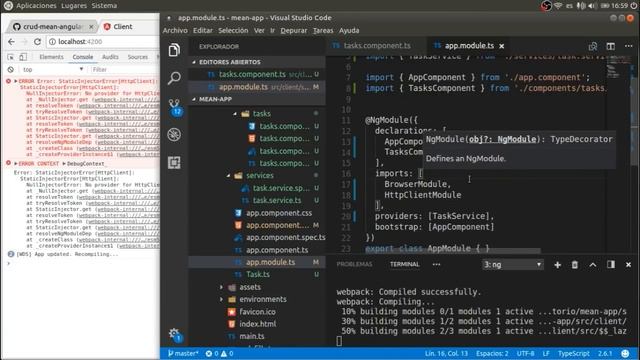This screenshot has width=640, height=360.
Task: Switch to the crud-mean-angular browser tab
Action: coord(52,27)
